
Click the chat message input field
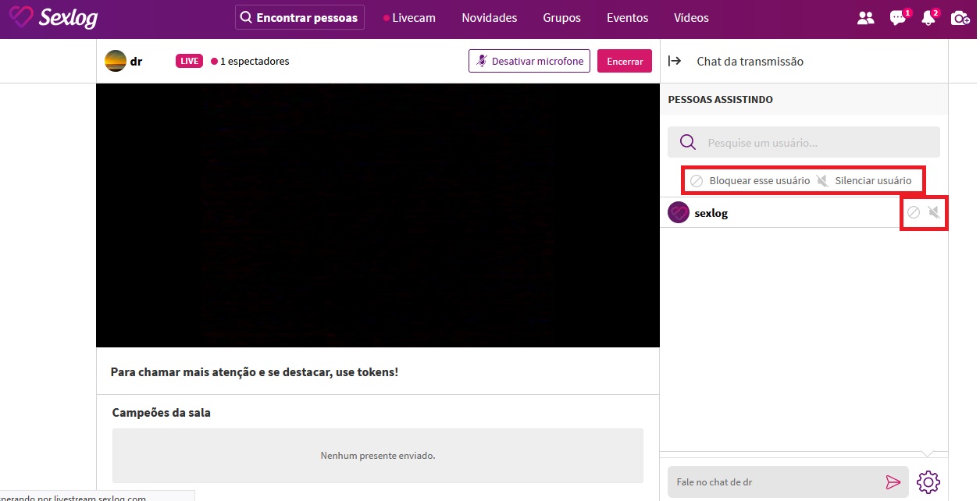pyautogui.click(x=788, y=482)
